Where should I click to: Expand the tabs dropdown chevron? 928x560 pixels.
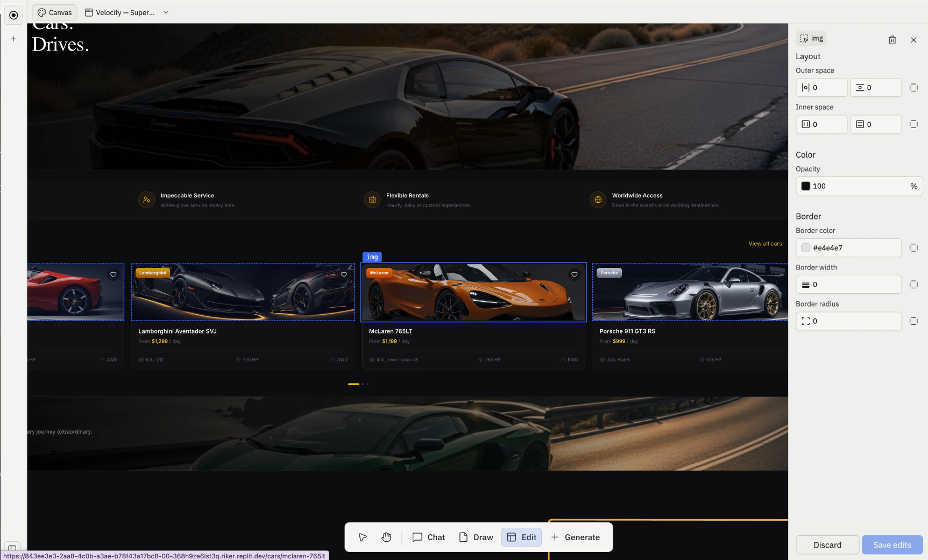(x=166, y=12)
